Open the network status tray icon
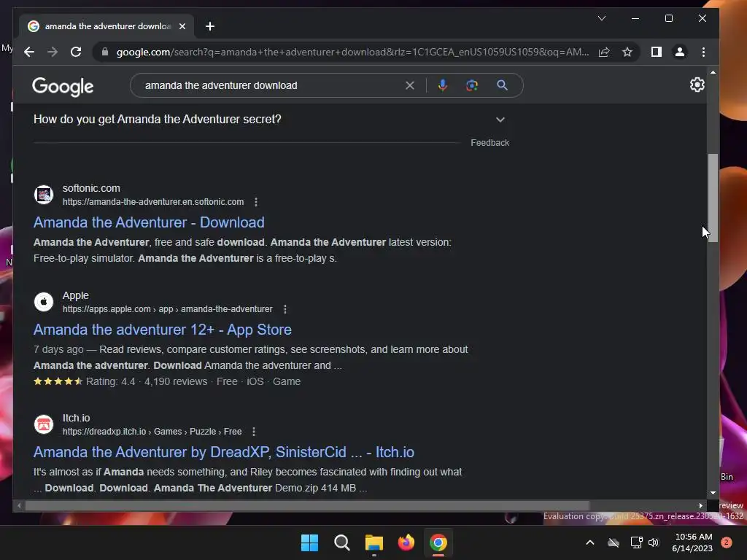The width and height of the screenshot is (747, 560). pos(636,542)
